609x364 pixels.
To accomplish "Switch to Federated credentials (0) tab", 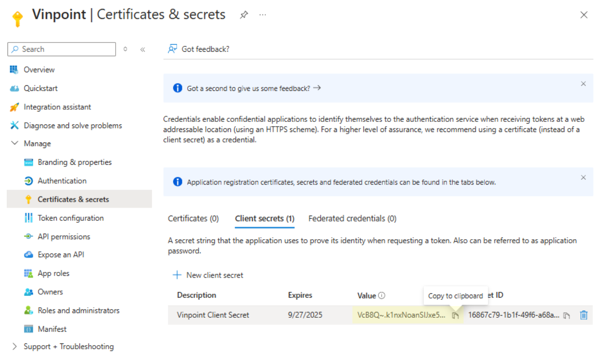I will (352, 219).
